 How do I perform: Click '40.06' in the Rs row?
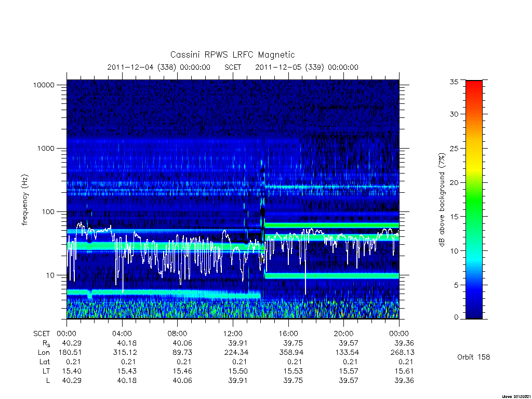(182, 343)
